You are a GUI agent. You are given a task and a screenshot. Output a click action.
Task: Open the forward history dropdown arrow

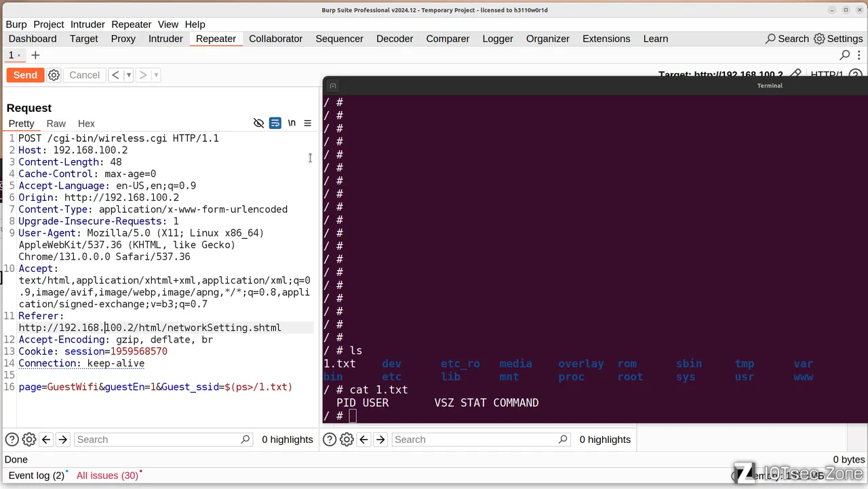pyautogui.click(x=156, y=75)
